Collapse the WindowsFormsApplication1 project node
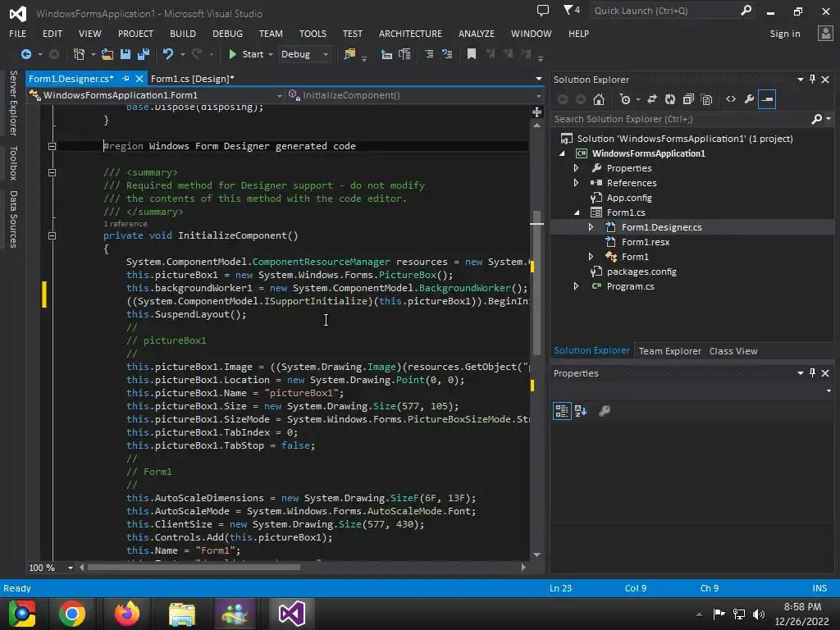 562,153
